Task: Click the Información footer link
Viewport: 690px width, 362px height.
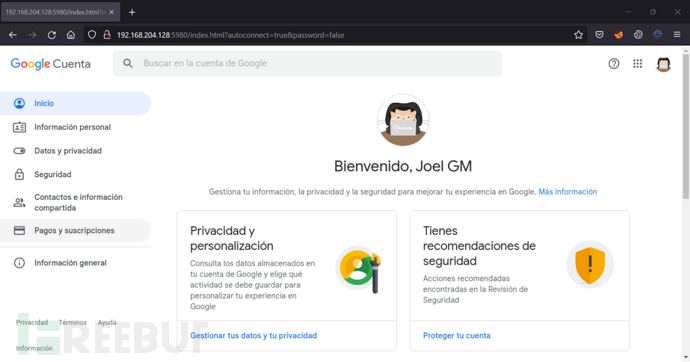Action: click(x=34, y=348)
